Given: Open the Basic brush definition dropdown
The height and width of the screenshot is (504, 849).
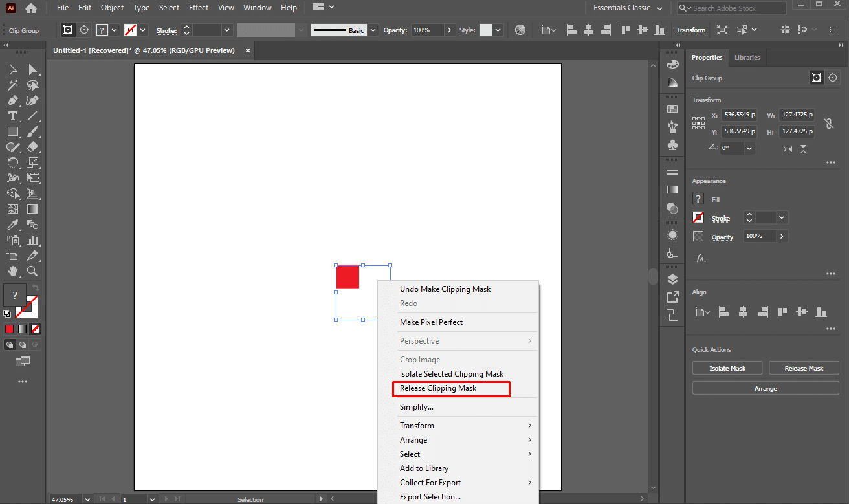Looking at the screenshot, I should tap(373, 30).
